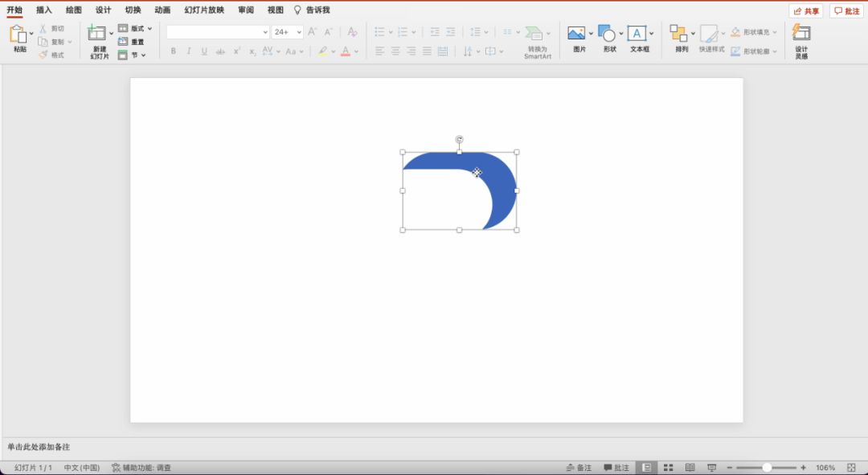Toggle normal view button in status bar
The width and height of the screenshot is (868, 475).
[x=646, y=468]
